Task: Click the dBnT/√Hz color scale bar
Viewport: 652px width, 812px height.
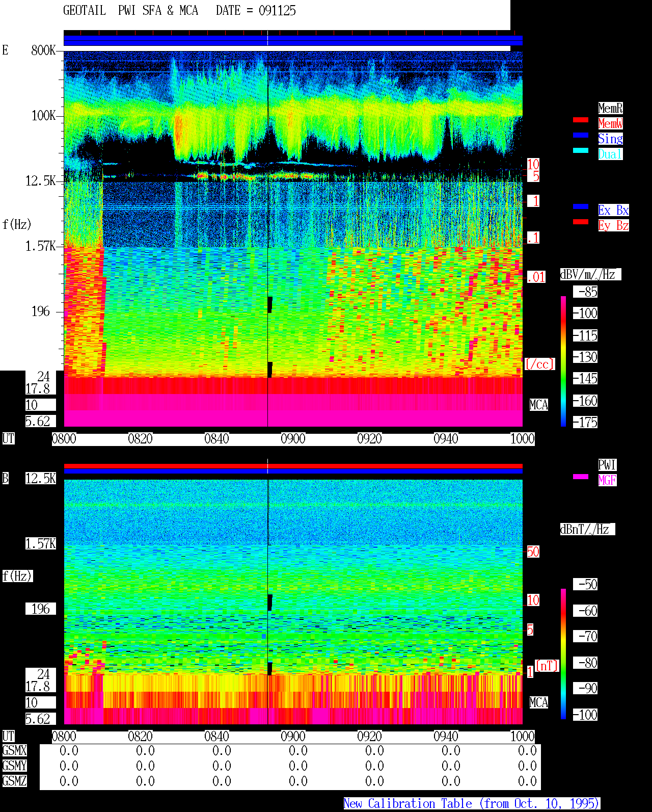Action: coord(563,654)
